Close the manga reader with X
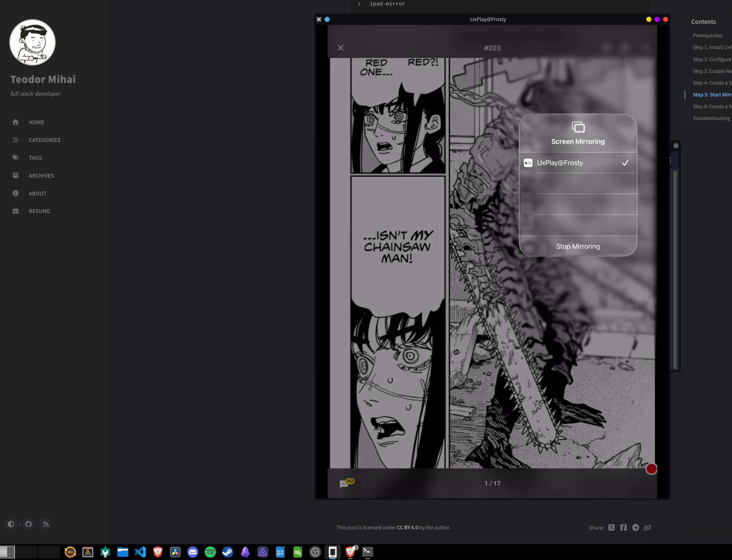The width and height of the screenshot is (732, 560). [x=340, y=48]
